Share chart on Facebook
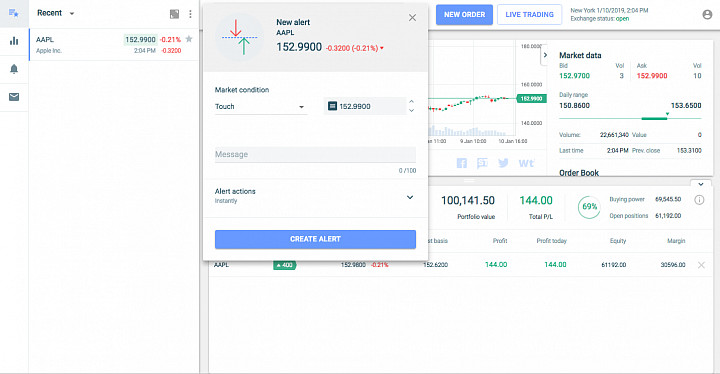 point(461,163)
